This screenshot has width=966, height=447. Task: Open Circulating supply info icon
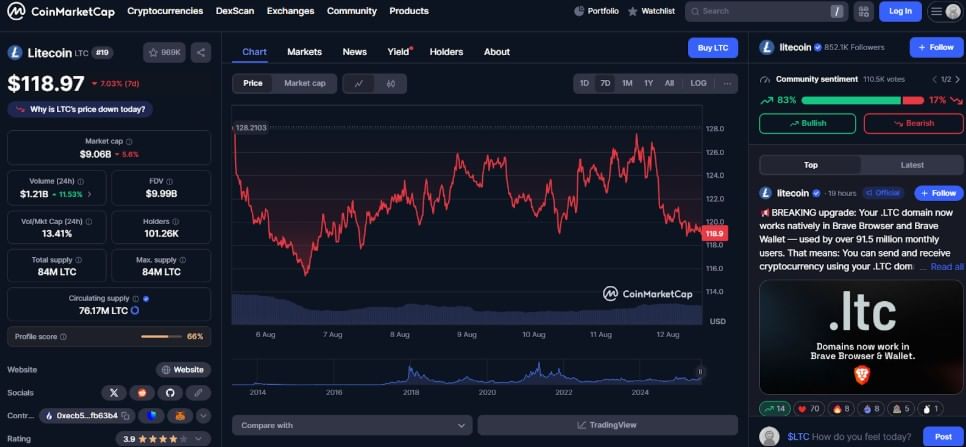tap(136, 299)
